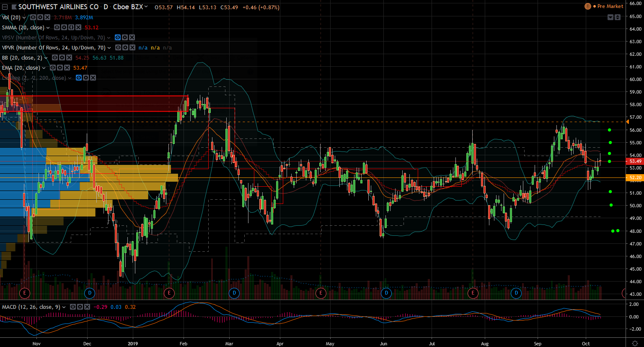Collapse the chart legend with minus box
Screen dimensions: 644x347
5,7
